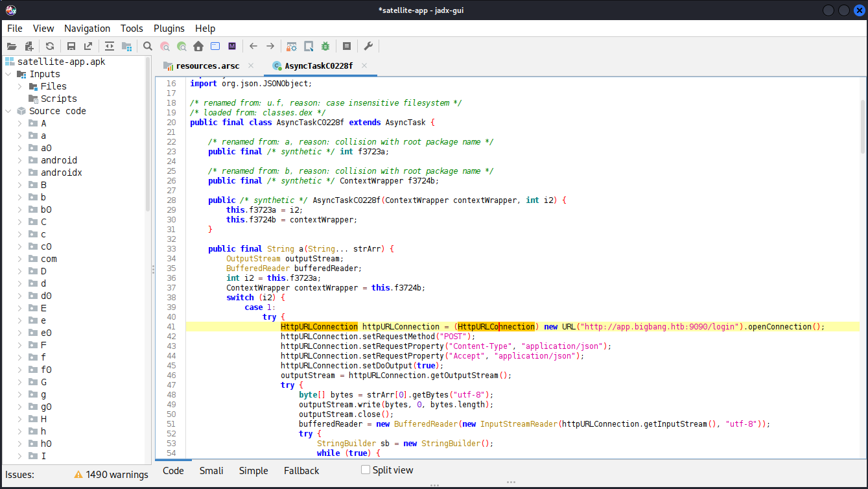The width and height of the screenshot is (868, 489).
Task: Select the androidx package in tree
Action: click(x=62, y=173)
